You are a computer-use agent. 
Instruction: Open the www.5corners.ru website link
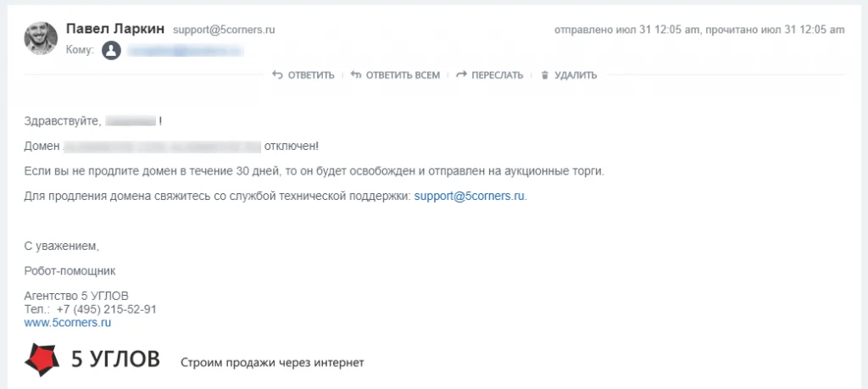pos(68,323)
